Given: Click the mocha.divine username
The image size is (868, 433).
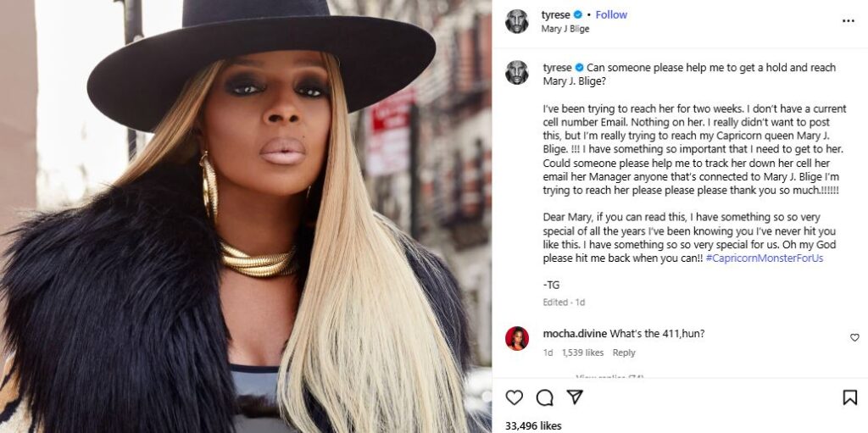Looking at the screenshot, I should (x=576, y=333).
